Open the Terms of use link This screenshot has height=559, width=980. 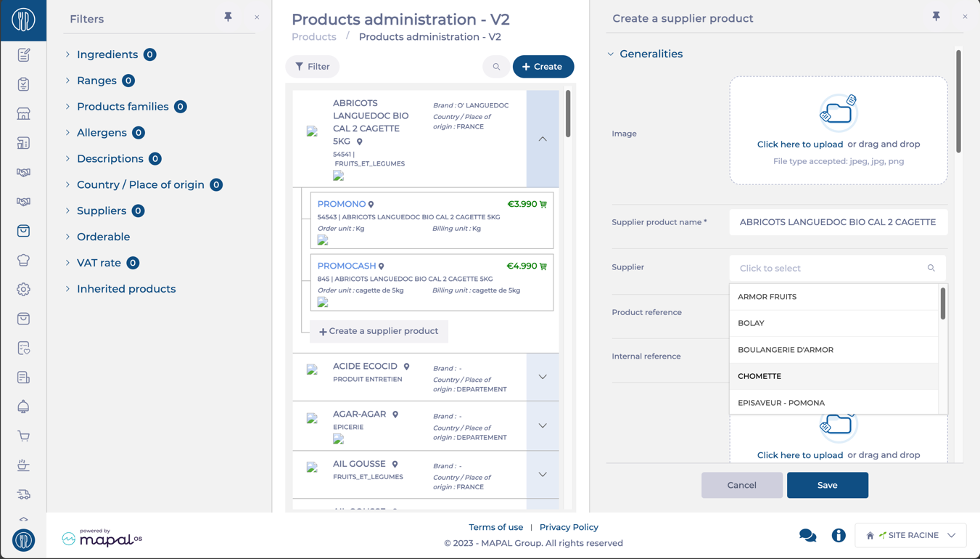496,527
